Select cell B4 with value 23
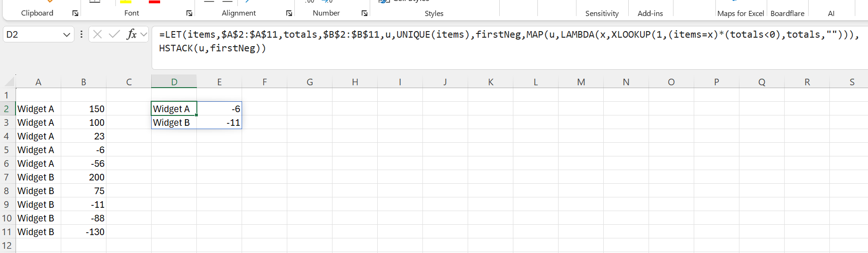This screenshot has width=868, height=253. [84, 136]
